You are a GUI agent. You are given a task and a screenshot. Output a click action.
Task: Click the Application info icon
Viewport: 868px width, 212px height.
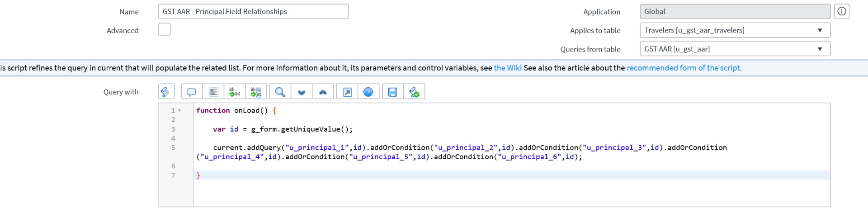pyautogui.click(x=842, y=11)
